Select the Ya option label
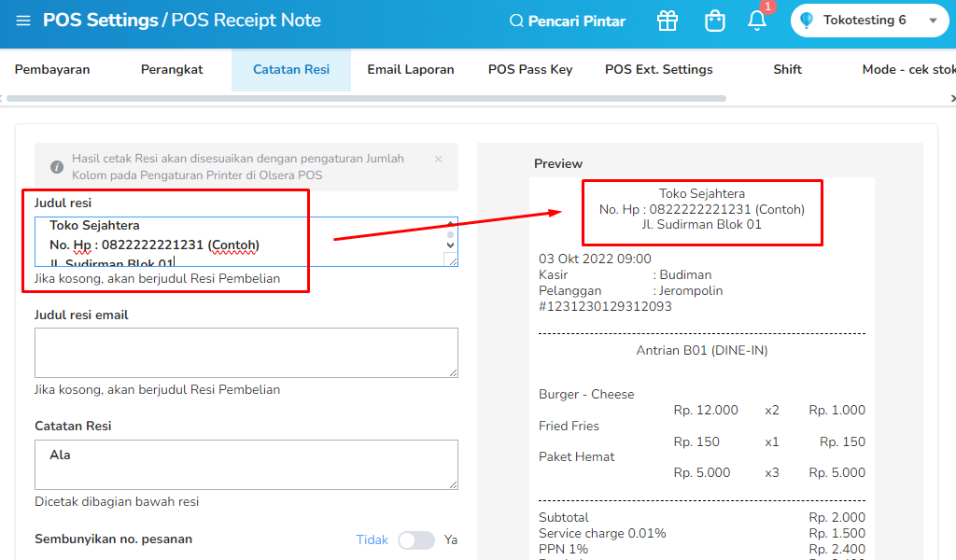Screen dimensions: 956x560 point(451,539)
